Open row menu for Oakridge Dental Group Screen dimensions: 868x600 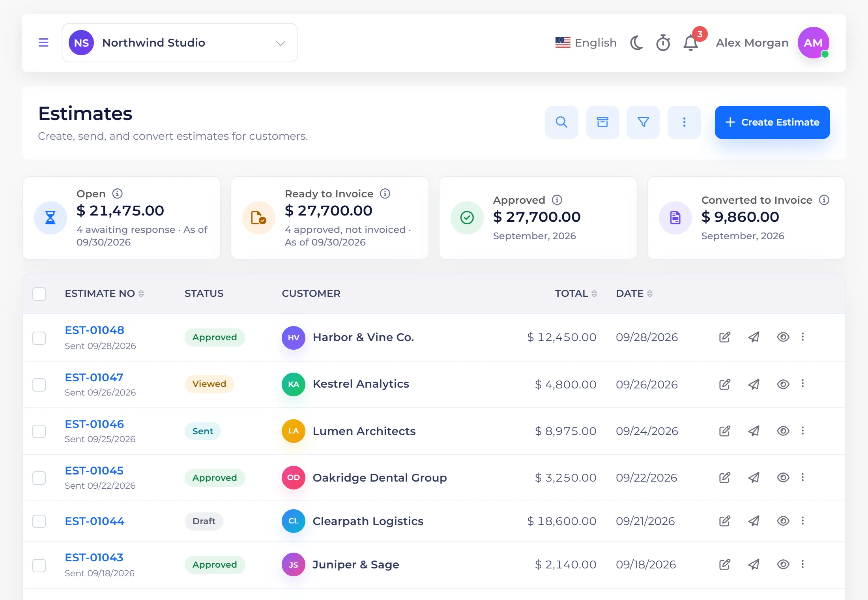tap(803, 477)
